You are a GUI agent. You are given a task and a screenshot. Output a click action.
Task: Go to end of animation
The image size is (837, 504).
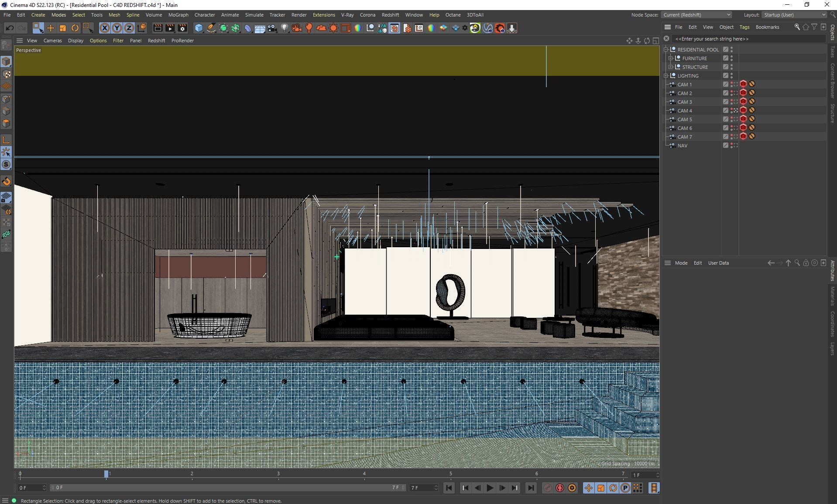click(x=531, y=488)
